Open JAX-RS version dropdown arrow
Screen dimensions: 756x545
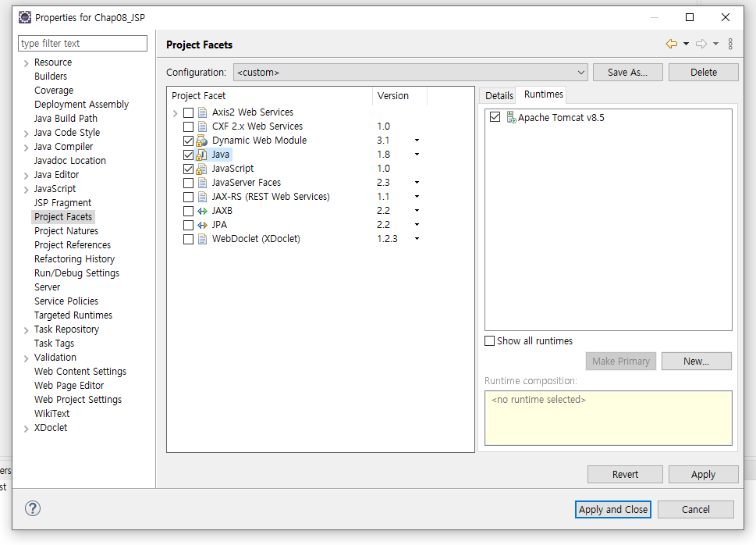pyautogui.click(x=417, y=197)
